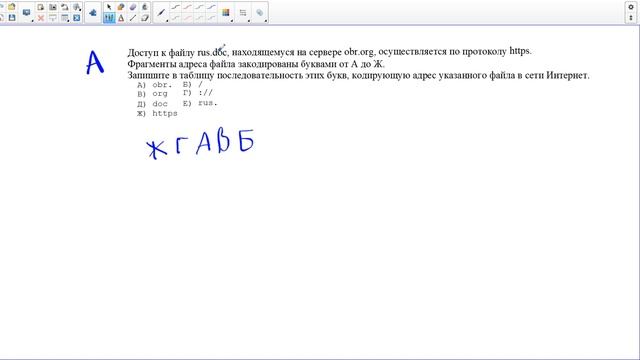Select the Shapes triangle tool
Viewport: 640px width, 360px height.
coord(121,18)
